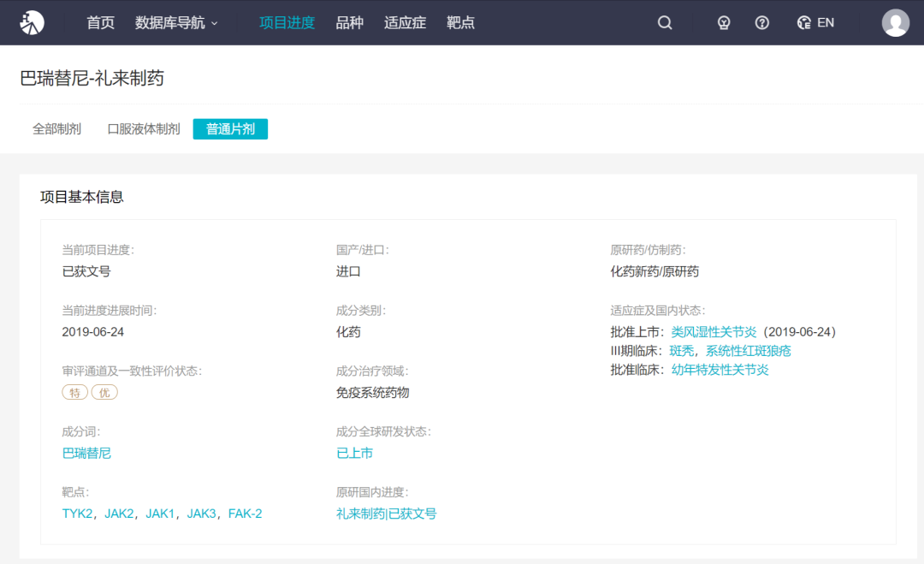This screenshot has width=924, height=564.
Task: Click the 项目基本信息 section heading
Action: [x=82, y=197]
